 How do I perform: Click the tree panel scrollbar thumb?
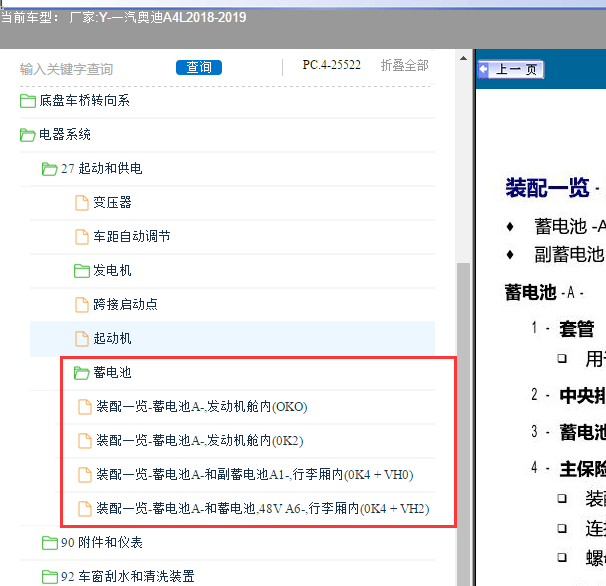click(x=463, y=424)
